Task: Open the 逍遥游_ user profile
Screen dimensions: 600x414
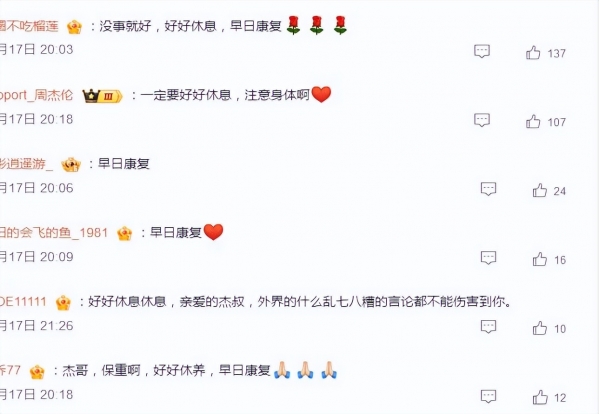Action: click(x=26, y=164)
